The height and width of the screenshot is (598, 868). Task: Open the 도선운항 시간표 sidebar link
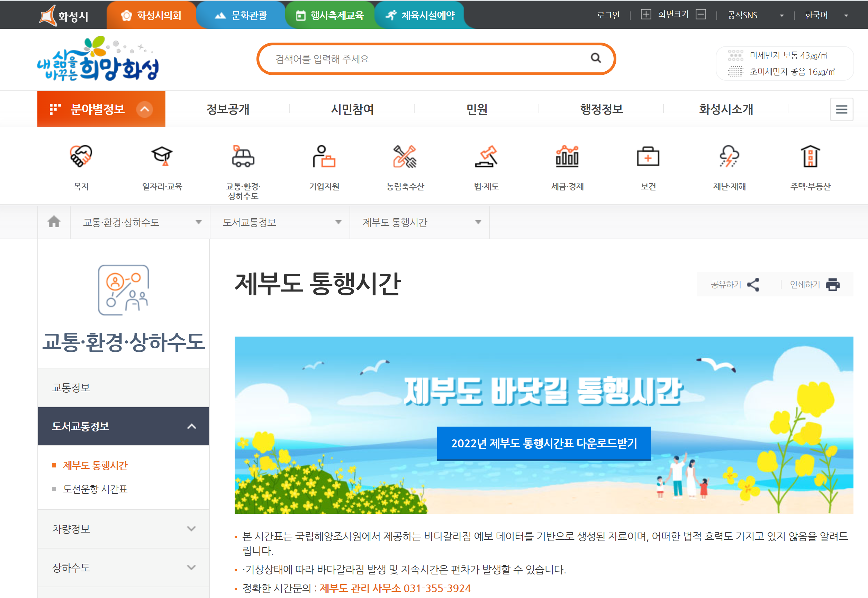[95, 489]
